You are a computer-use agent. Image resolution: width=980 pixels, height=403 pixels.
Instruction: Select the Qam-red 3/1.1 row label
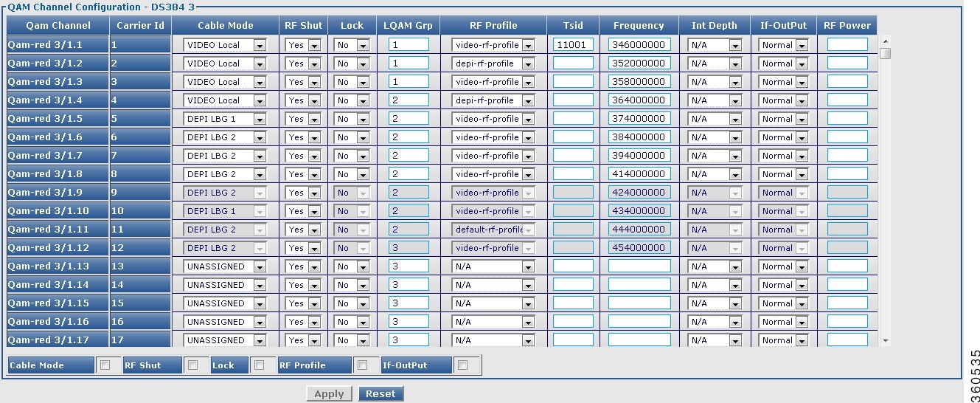point(58,45)
